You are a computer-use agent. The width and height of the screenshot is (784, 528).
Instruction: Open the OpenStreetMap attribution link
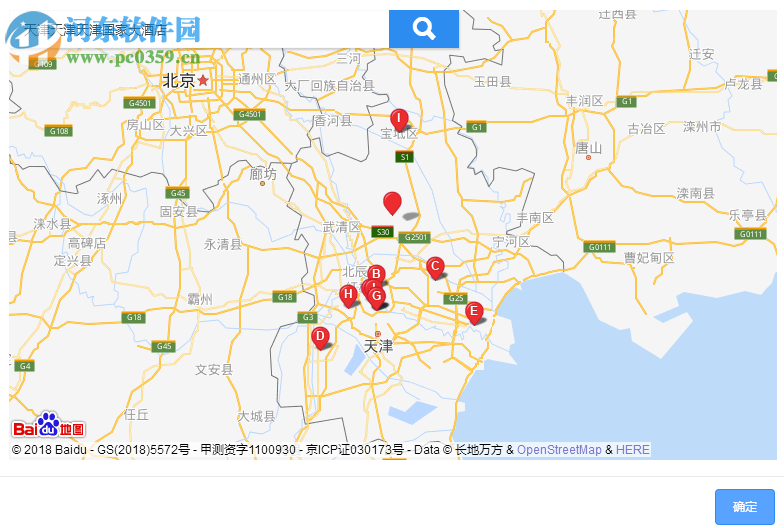click(559, 450)
